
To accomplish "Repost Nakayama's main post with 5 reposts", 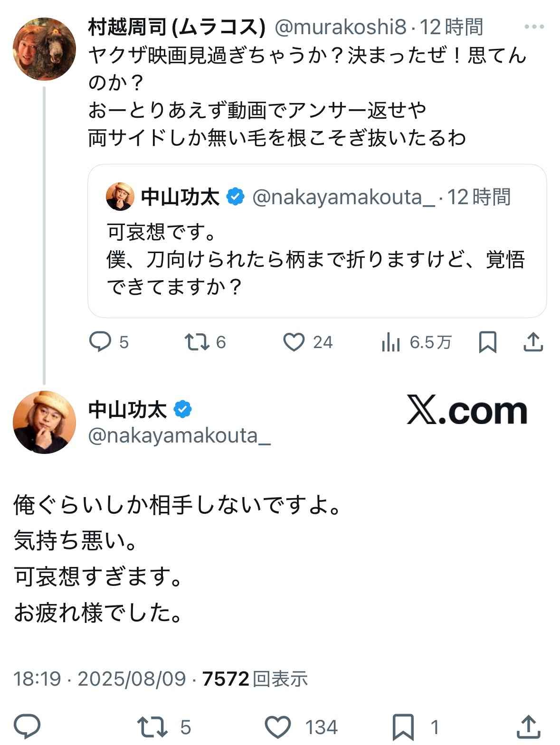I will coord(152,727).
